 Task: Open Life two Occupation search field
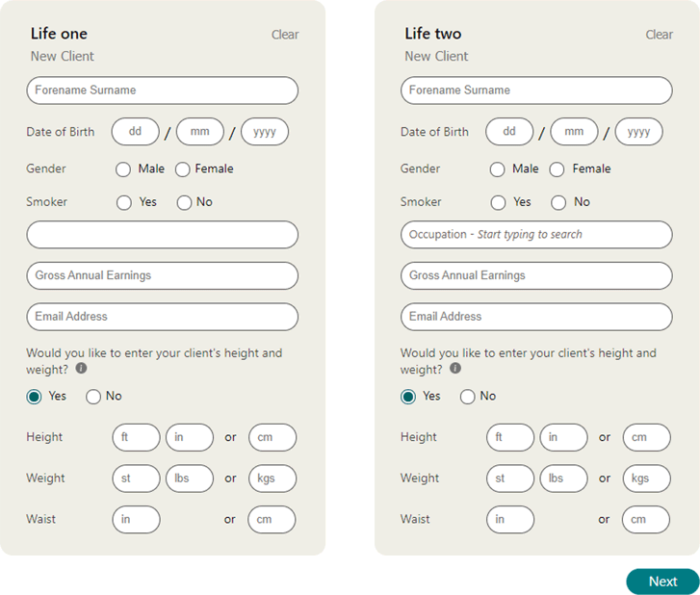(536, 235)
